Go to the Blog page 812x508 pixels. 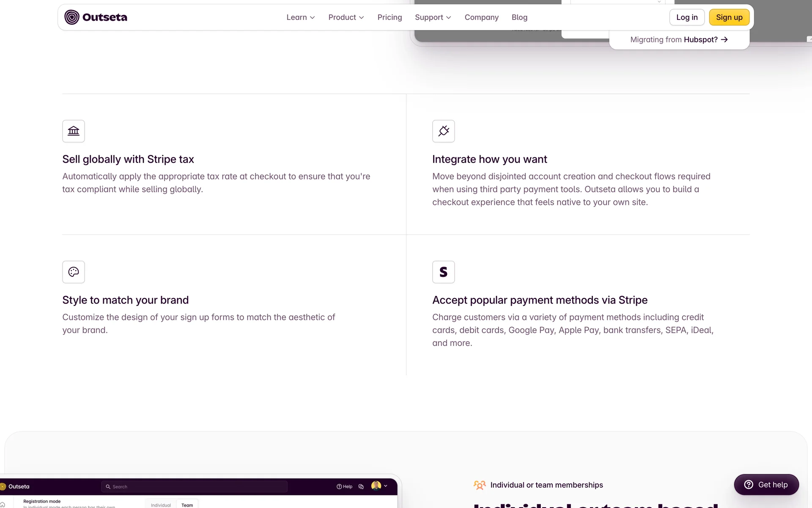[x=519, y=17]
